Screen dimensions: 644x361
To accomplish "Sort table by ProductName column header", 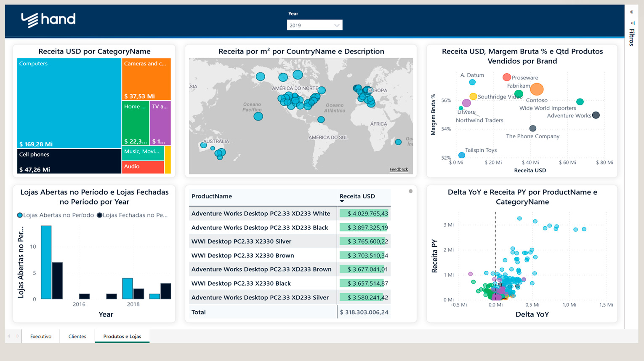I will (x=212, y=196).
